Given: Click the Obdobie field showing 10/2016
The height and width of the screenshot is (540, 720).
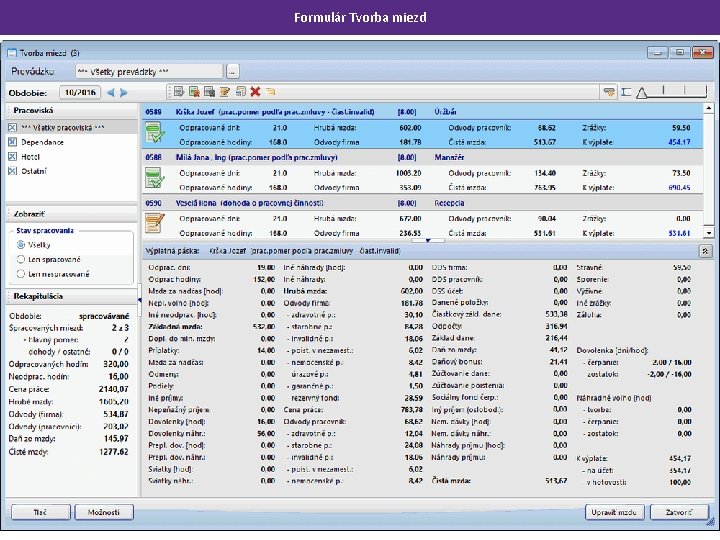Looking at the screenshot, I should point(80,92).
